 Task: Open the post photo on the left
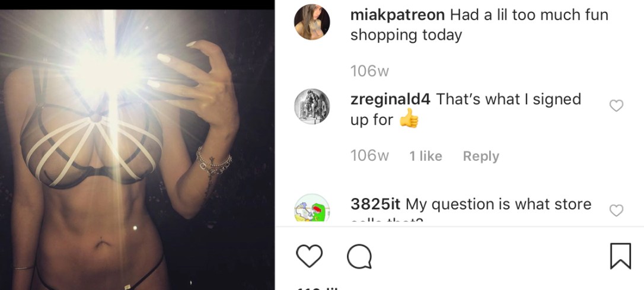point(137,149)
